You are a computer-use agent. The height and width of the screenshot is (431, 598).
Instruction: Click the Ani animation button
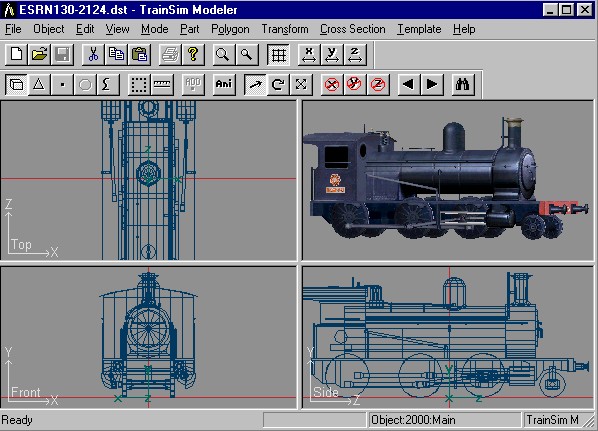[224, 84]
